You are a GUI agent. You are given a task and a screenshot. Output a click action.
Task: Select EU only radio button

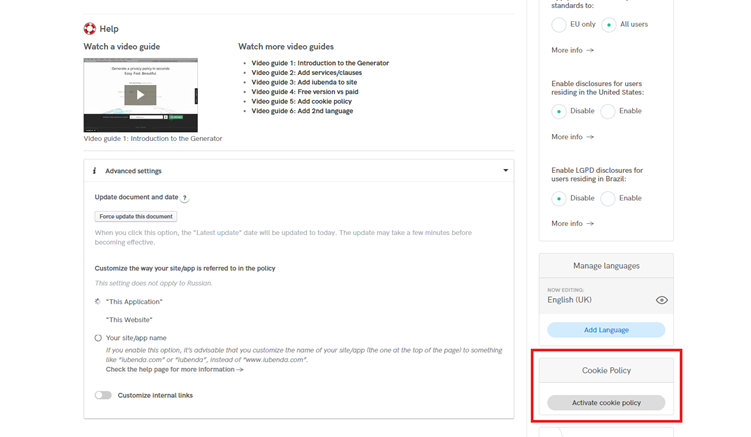[x=558, y=24]
